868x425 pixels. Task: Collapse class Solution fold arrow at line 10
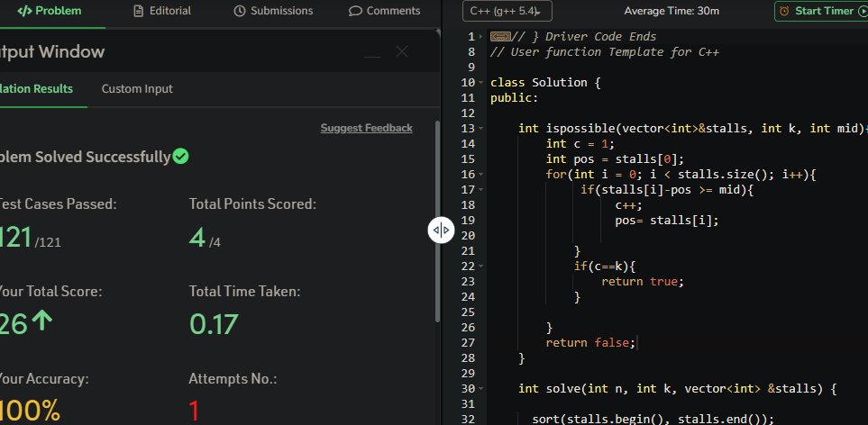(x=480, y=83)
